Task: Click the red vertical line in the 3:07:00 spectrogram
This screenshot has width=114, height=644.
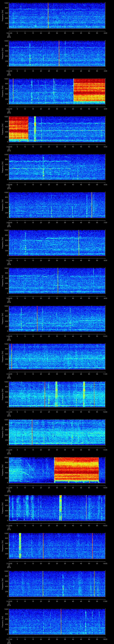Action: click(x=79, y=243)
